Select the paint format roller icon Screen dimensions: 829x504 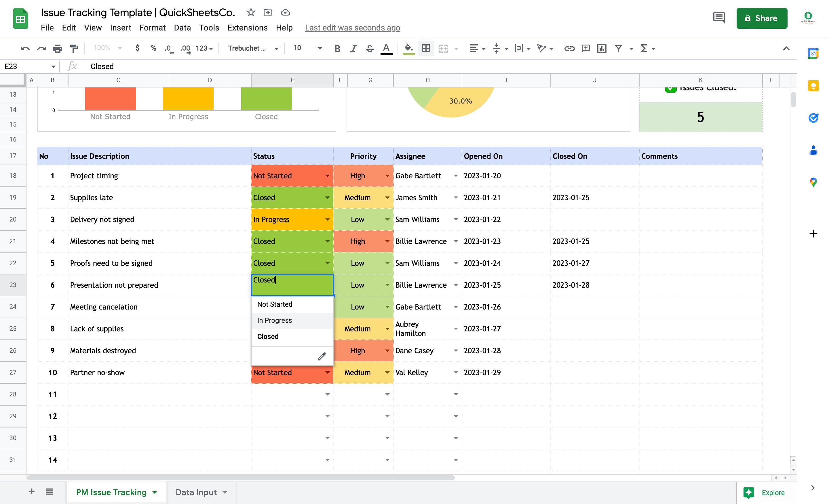[x=74, y=48]
